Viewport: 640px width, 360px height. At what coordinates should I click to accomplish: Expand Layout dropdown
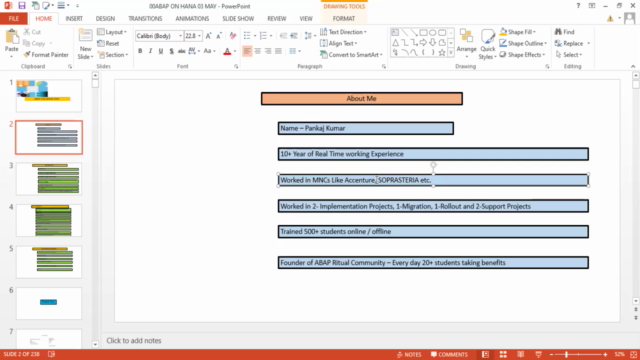[112, 32]
